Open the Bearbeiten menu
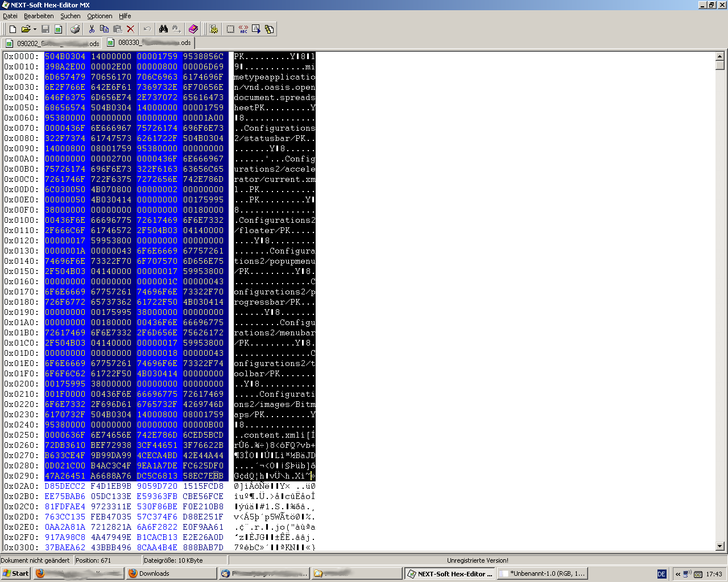Screen dimensions: 728x582 (x=39, y=16)
